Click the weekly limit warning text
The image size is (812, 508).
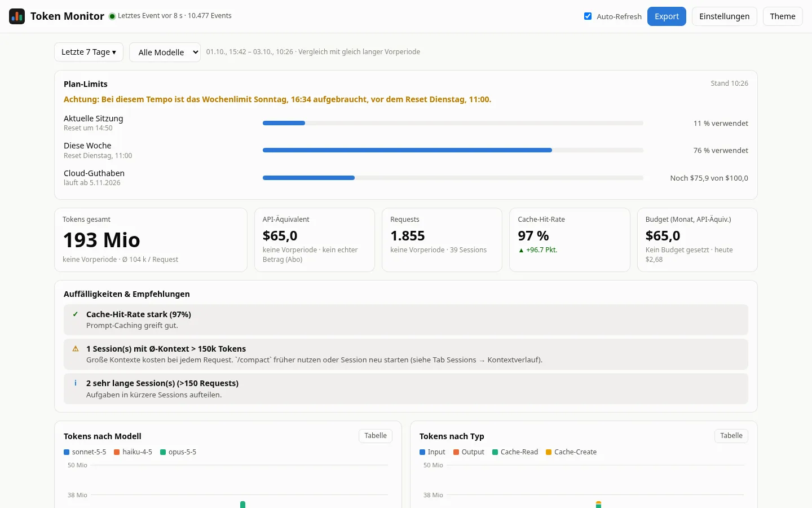click(277, 99)
